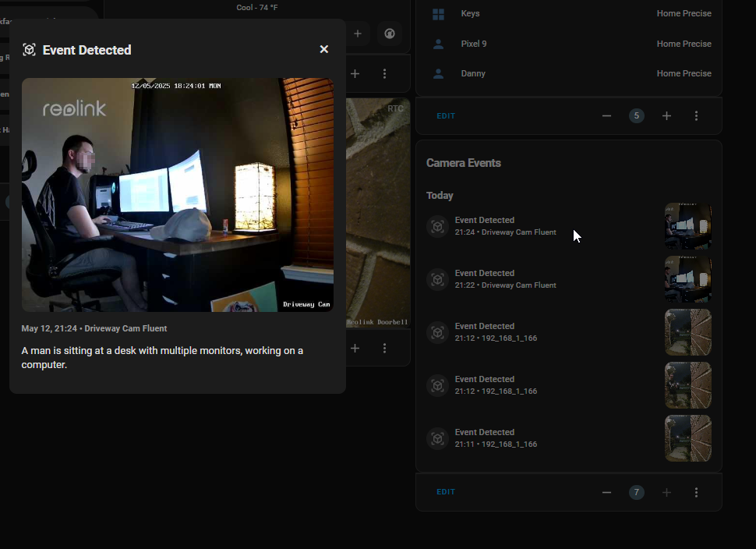Decrease Camera Events card size with minus

606,492
